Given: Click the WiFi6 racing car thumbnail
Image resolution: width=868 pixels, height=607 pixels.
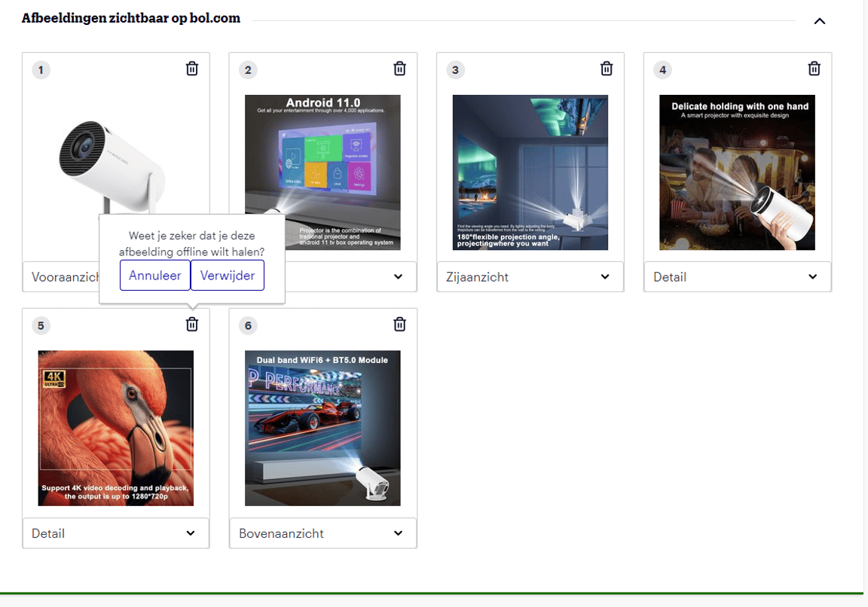Looking at the screenshot, I should tap(322, 428).
